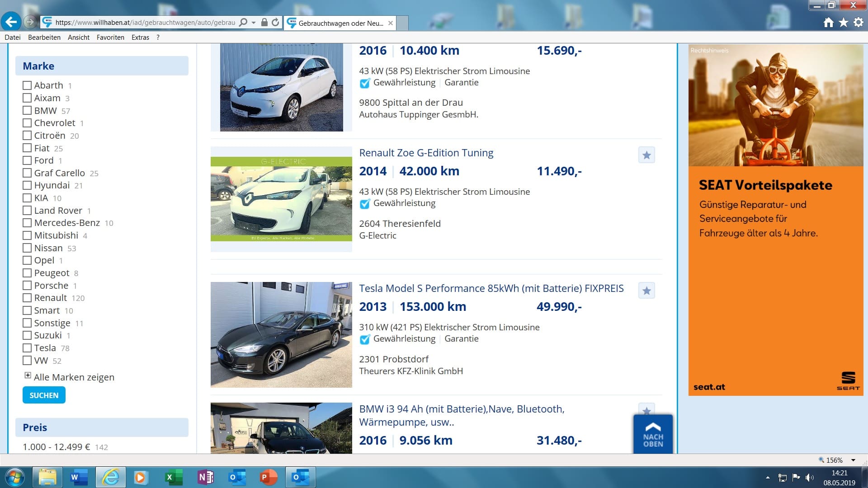Open PowerPoint from the taskbar
Viewport: 868px width, 488px height.
[268, 478]
